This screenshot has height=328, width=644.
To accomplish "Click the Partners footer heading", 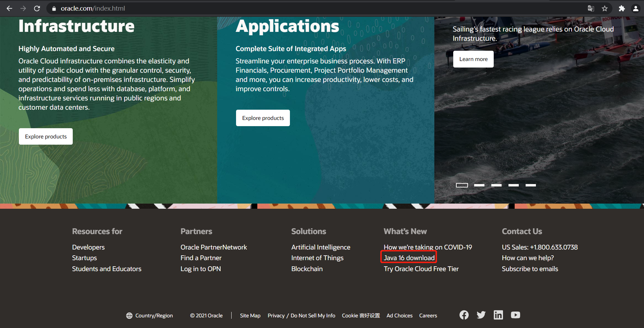I will point(196,231).
